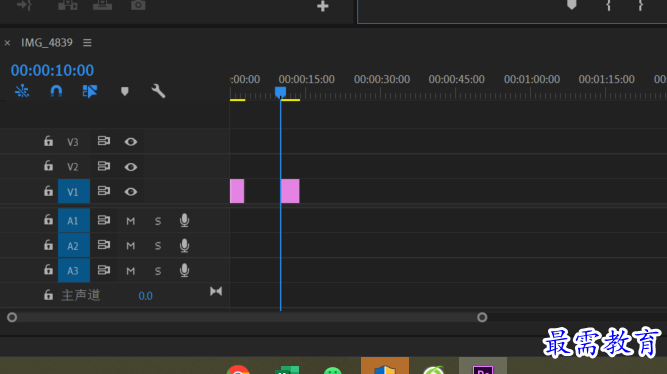This screenshot has width=667, height=374.
Task: Toggle lock on track V2
Action: click(48, 166)
